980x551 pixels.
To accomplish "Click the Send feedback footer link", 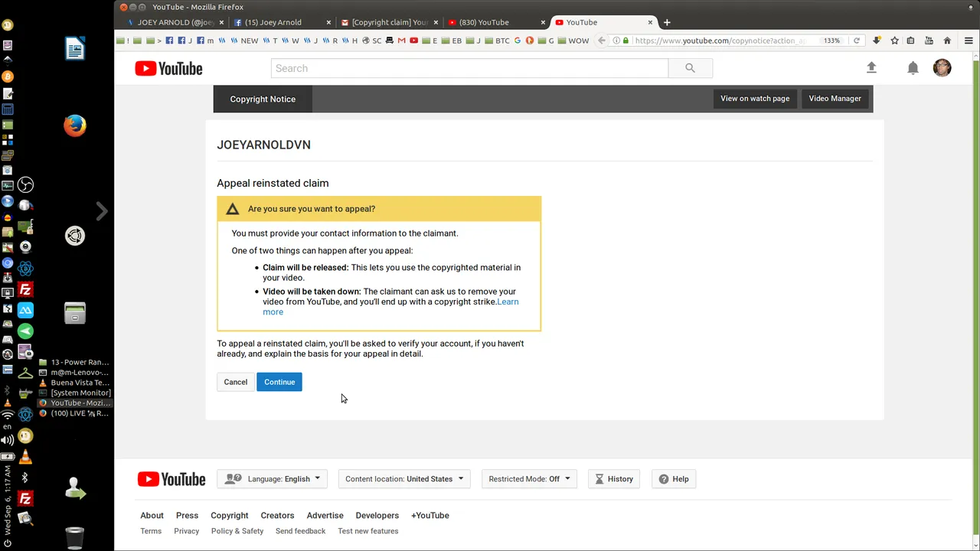I will [x=300, y=531].
